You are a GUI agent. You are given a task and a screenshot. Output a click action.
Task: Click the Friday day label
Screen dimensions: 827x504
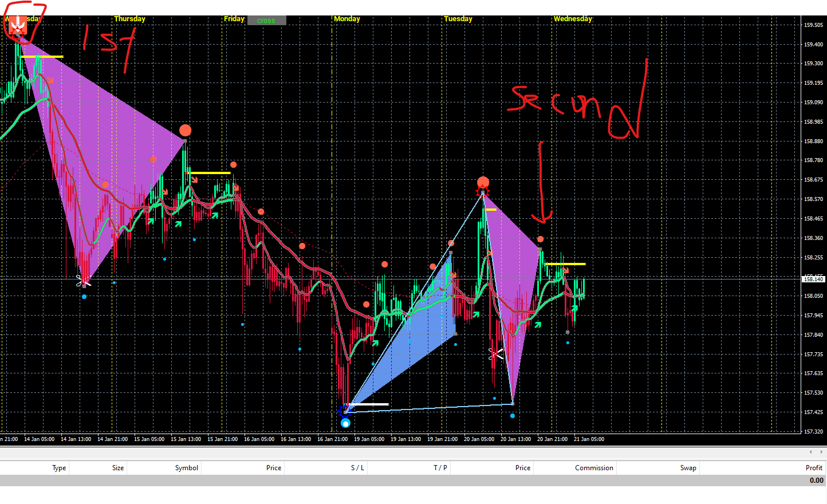click(234, 19)
